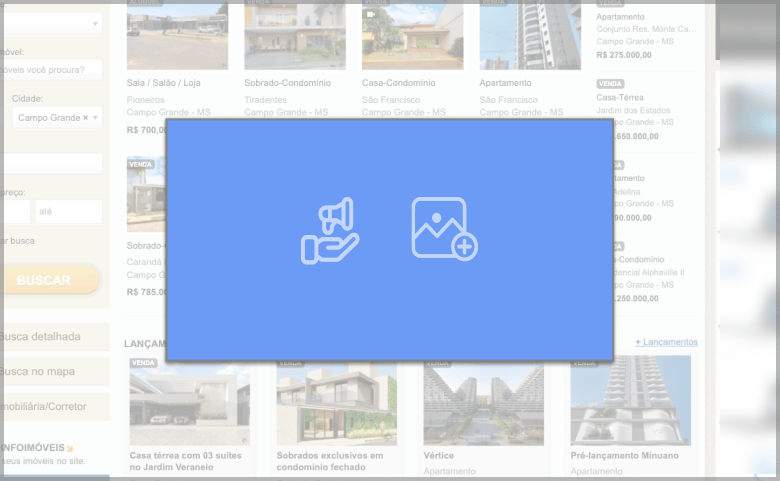Click Pré-lançamento Minuano tower image

click(631, 401)
